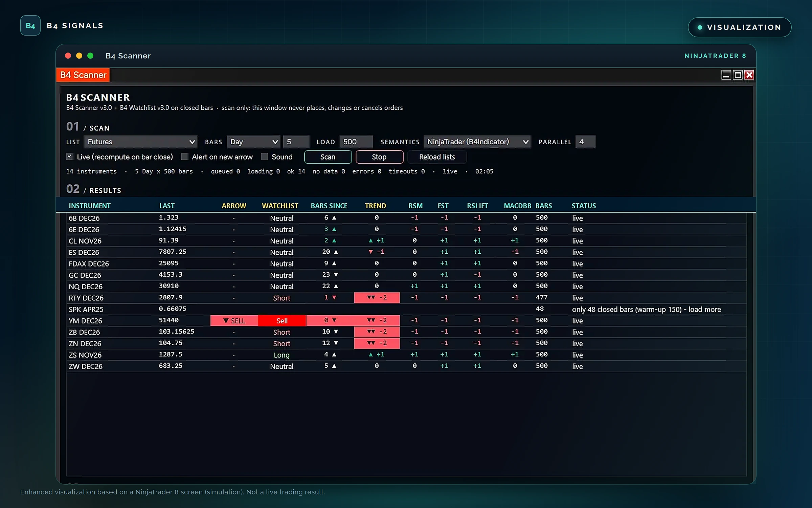Close the inner B4 Scanner window

749,75
